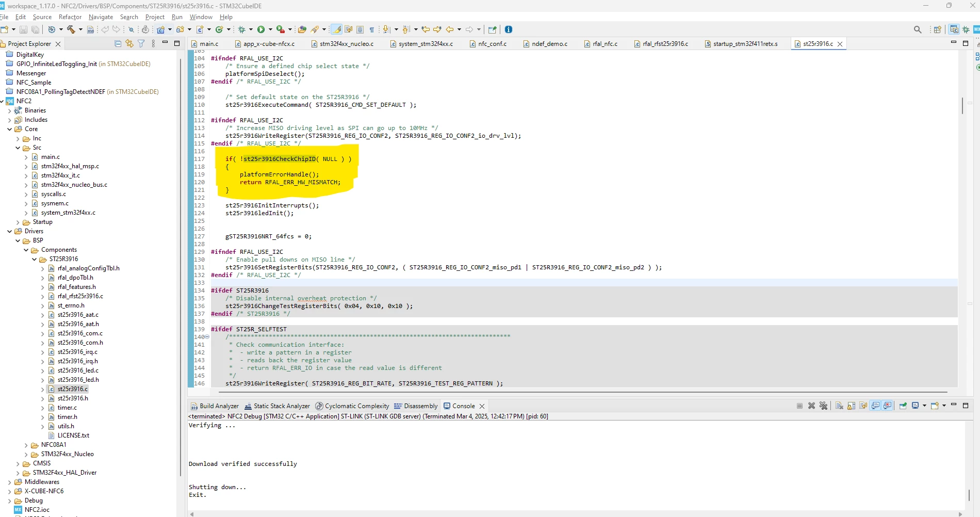Toggle Link with Editor in Project Explorer

(129, 44)
